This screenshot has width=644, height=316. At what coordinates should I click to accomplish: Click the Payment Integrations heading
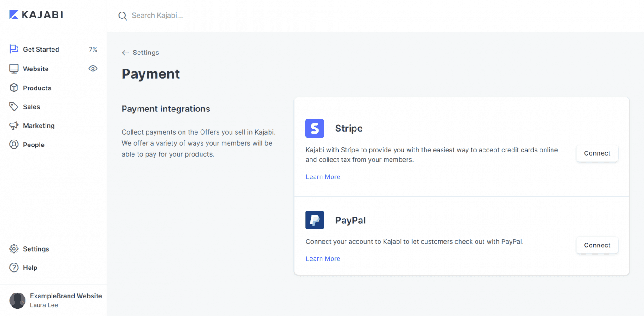tap(166, 109)
